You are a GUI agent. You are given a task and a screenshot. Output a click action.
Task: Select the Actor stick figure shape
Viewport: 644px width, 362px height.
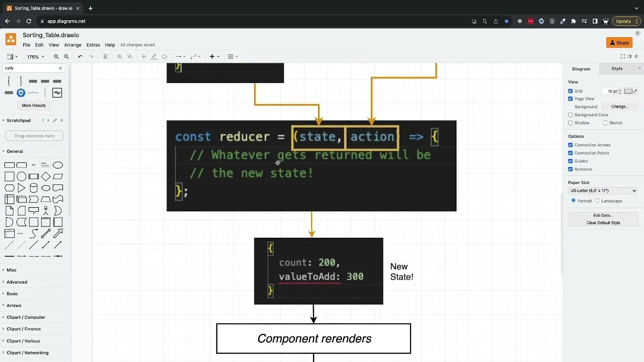coord(46,211)
